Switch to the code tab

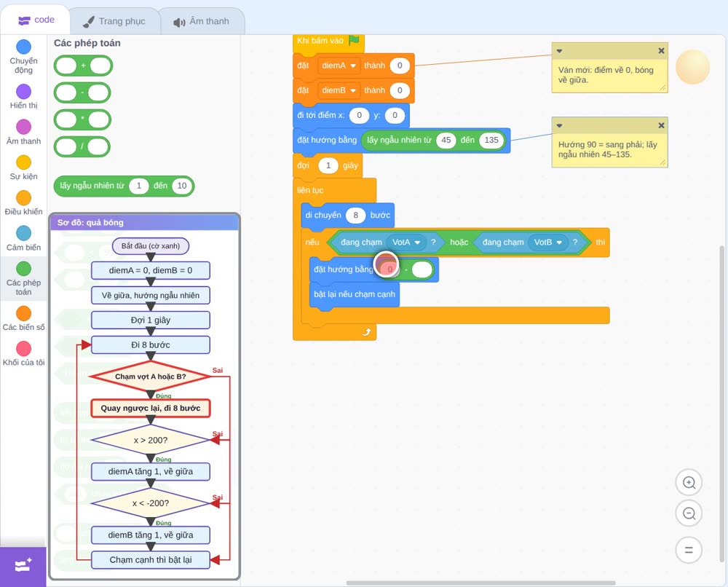click(36, 20)
